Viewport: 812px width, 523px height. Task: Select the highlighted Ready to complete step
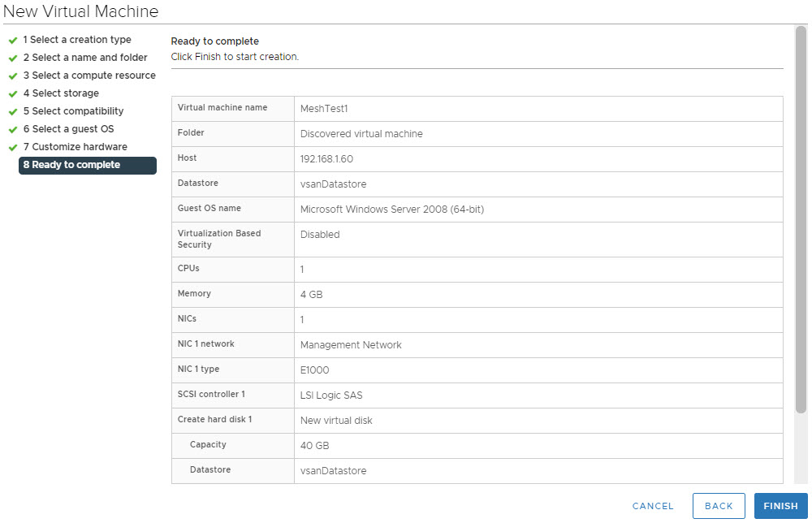pyautogui.click(x=87, y=165)
